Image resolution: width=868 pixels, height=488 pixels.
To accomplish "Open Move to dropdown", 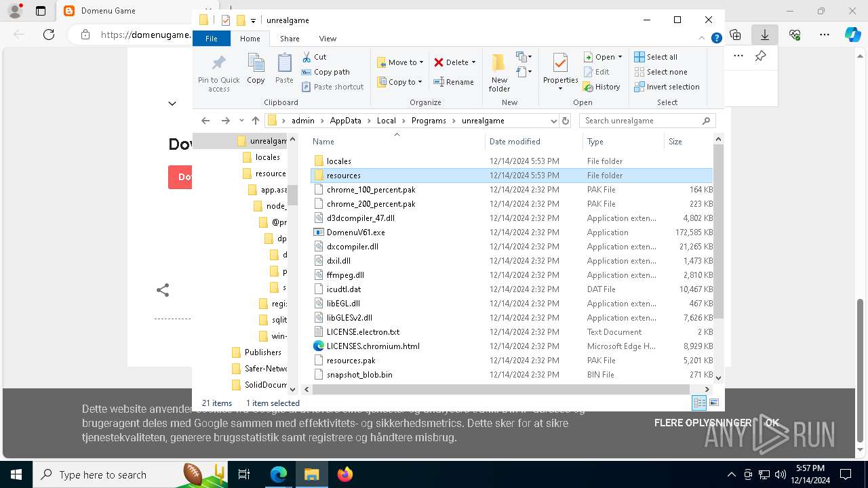I will point(400,62).
